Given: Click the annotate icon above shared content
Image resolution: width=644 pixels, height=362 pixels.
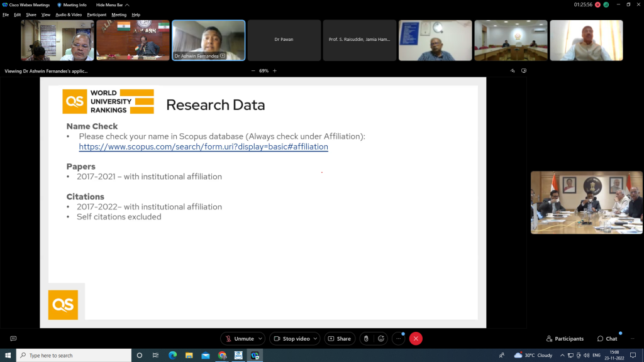Looking at the screenshot, I should pyautogui.click(x=513, y=70).
